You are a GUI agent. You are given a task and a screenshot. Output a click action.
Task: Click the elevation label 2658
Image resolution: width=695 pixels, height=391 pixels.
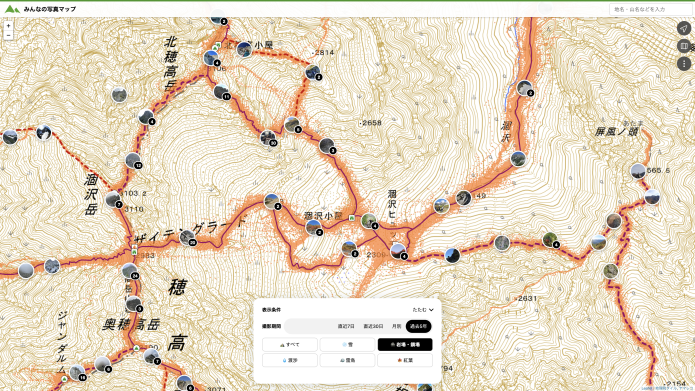(x=371, y=123)
